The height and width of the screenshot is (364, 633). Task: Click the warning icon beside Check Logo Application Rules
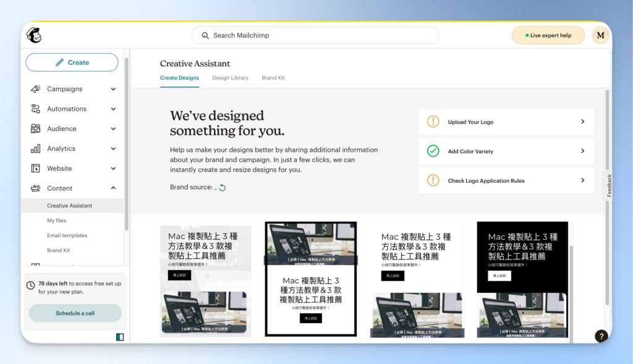pyautogui.click(x=433, y=180)
